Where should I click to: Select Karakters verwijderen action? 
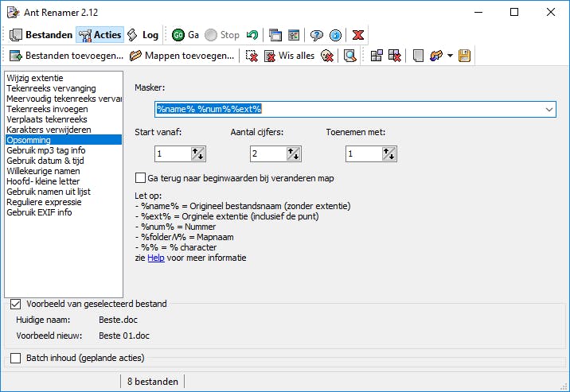pos(64,130)
